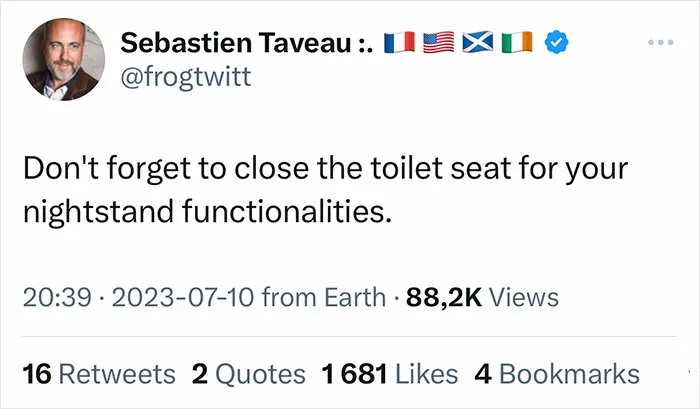The height and width of the screenshot is (409, 700).
Task: Click the United States flag emoji
Action: (438, 42)
